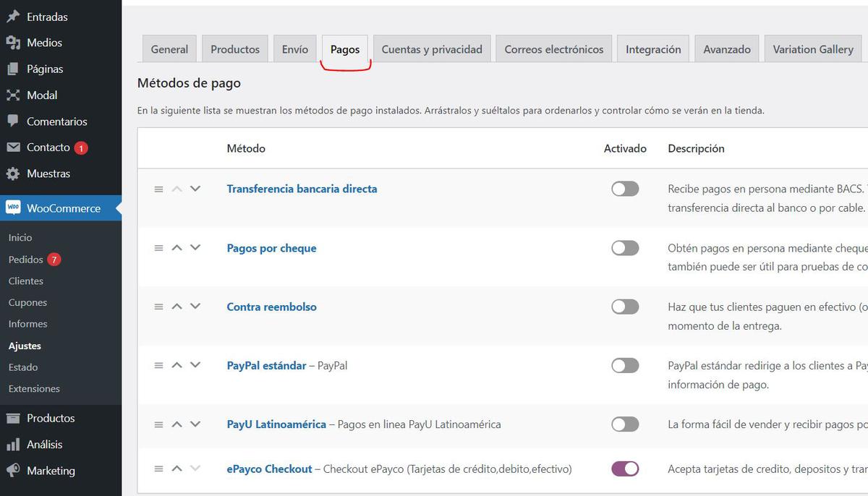Open Análisis via its bar chart icon

[12, 444]
